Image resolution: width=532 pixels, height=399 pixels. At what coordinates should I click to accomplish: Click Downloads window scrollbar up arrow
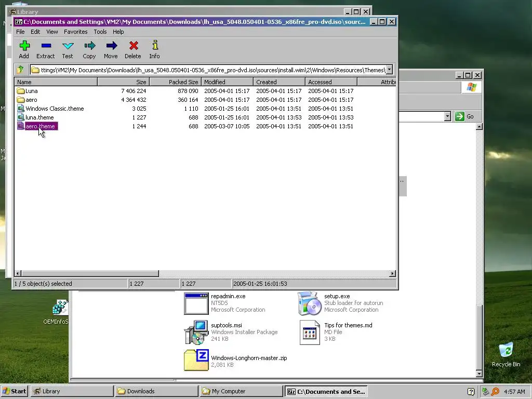479,127
